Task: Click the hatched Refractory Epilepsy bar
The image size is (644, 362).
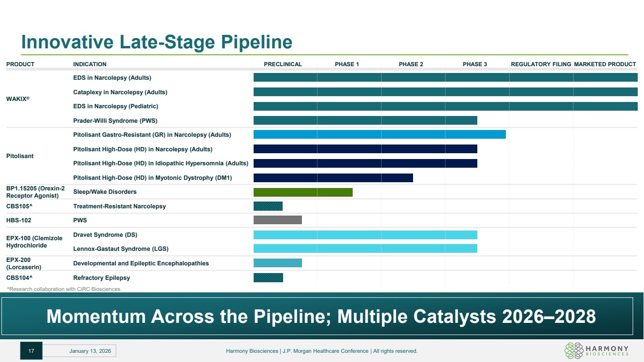Action: (268, 277)
